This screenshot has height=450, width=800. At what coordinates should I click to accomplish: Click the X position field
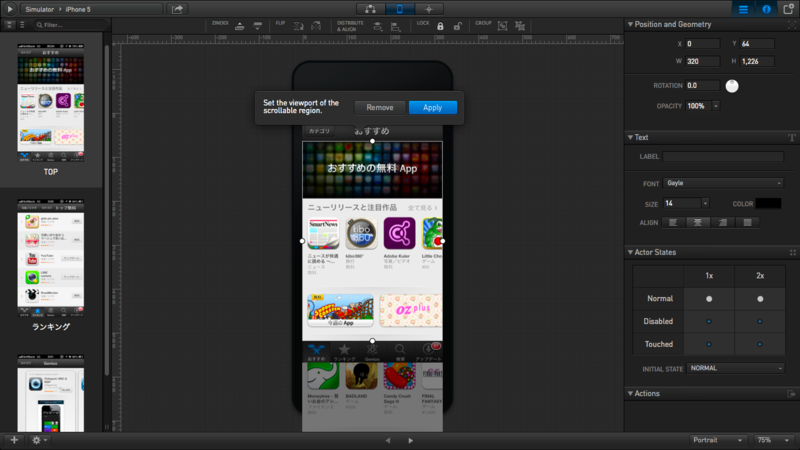click(x=702, y=44)
